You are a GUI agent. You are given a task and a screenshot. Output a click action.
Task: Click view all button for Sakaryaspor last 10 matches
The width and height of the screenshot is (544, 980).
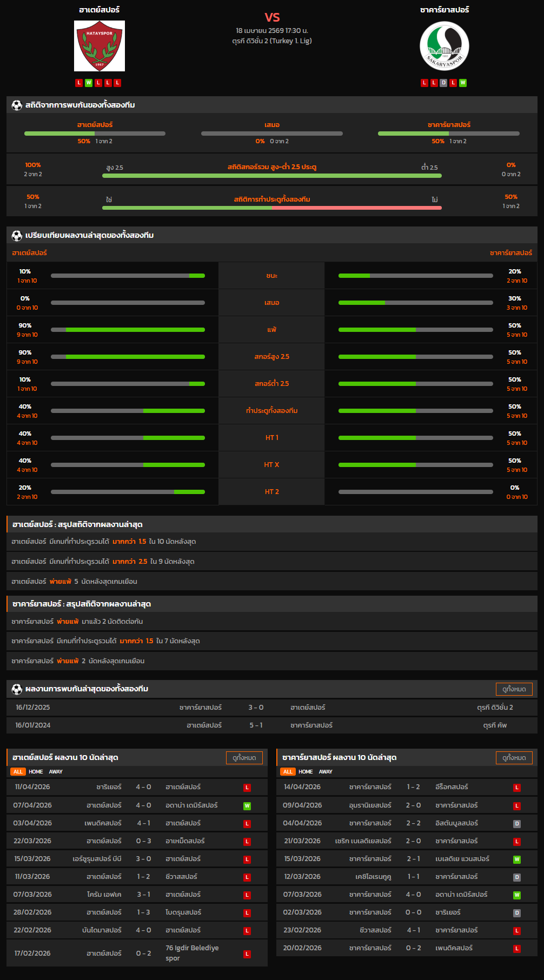514,758
